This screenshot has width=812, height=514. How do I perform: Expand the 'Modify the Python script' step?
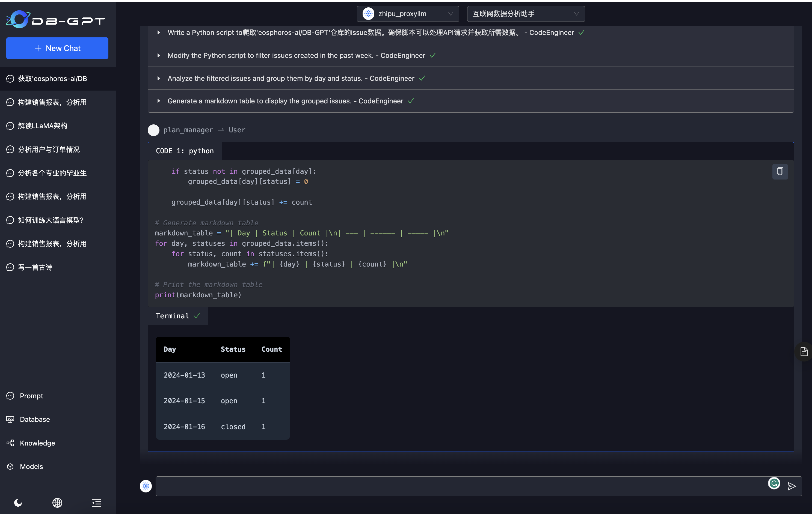coord(158,55)
